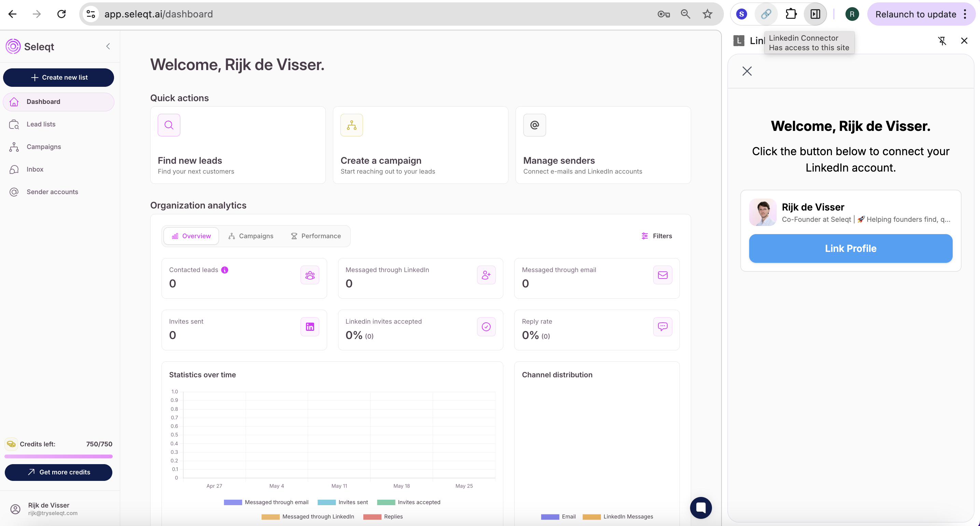Reload the page with the refresh icon
980x526 pixels.
click(x=61, y=14)
